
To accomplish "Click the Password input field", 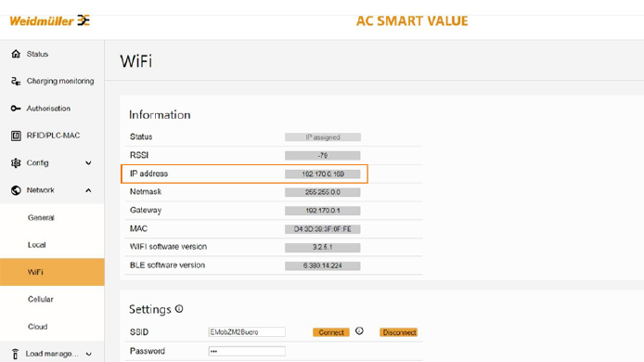I will coord(247,351).
